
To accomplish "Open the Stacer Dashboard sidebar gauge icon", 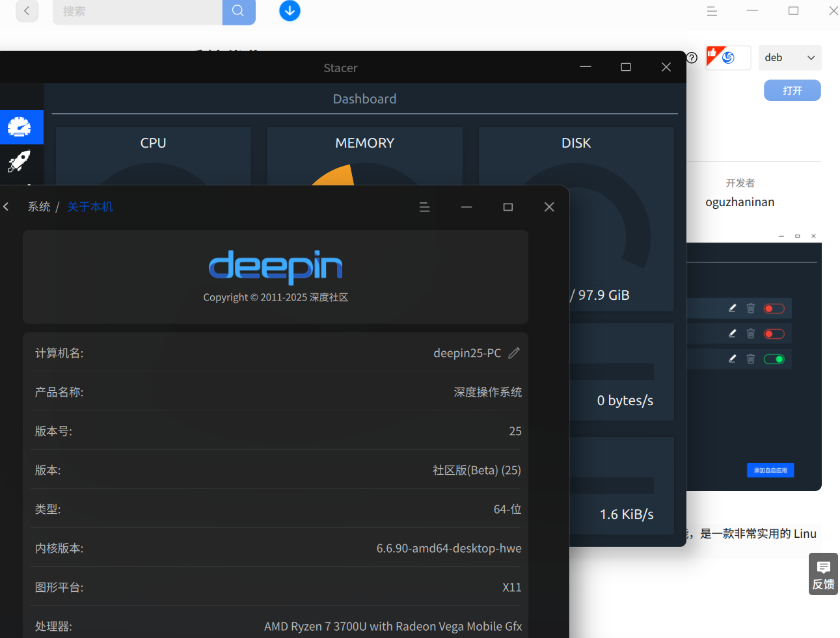I will click(x=20, y=127).
